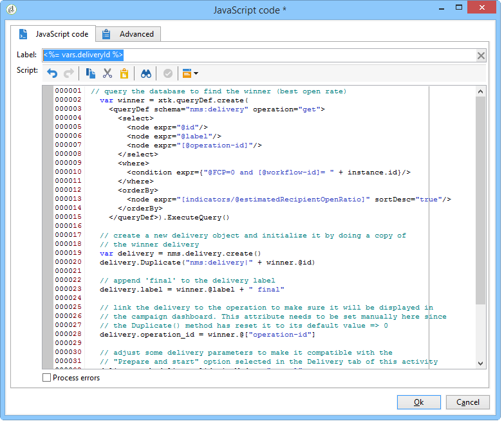The width and height of the screenshot is (504, 428).
Task: Click the Undo arrow in script toolbar
Action: click(52, 73)
